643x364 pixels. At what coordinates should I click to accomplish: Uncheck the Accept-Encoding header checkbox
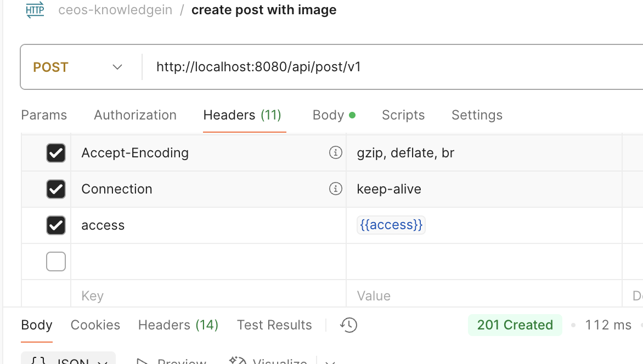(56, 153)
